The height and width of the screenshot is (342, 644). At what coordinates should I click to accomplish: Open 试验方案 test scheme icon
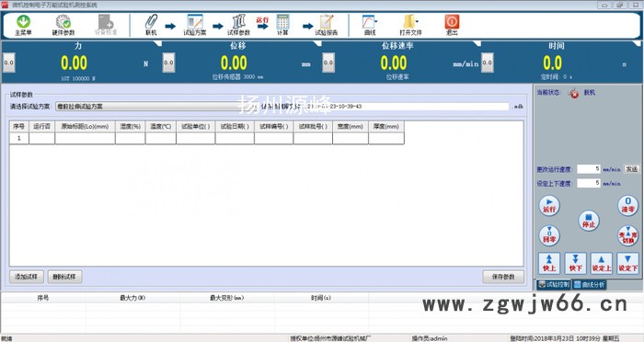tap(195, 25)
